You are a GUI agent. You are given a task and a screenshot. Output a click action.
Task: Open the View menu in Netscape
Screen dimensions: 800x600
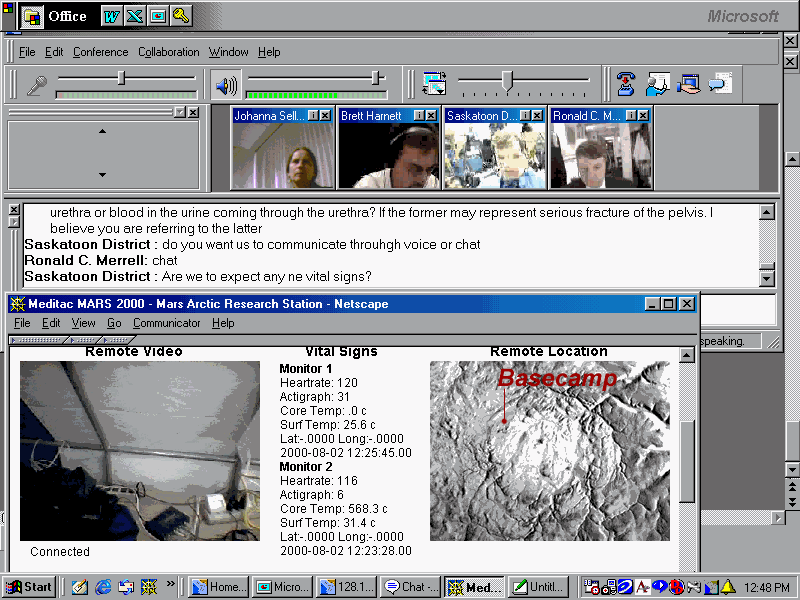coord(83,323)
